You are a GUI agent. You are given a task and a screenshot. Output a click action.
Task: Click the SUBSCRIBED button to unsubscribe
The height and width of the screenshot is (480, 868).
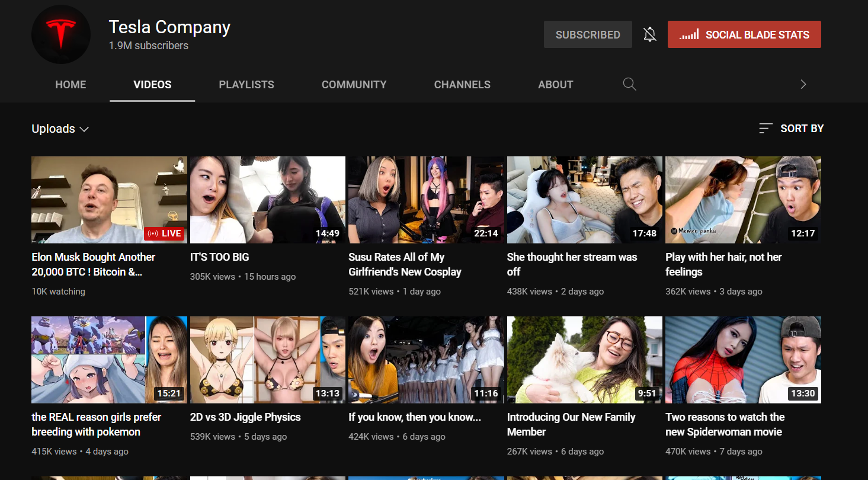pyautogui.click(x=587, y=35)
